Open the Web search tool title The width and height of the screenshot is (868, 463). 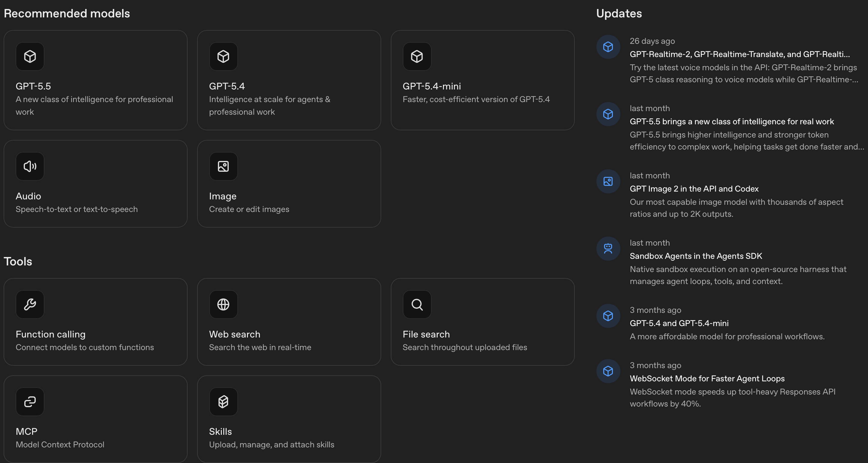tap(234, 334)
